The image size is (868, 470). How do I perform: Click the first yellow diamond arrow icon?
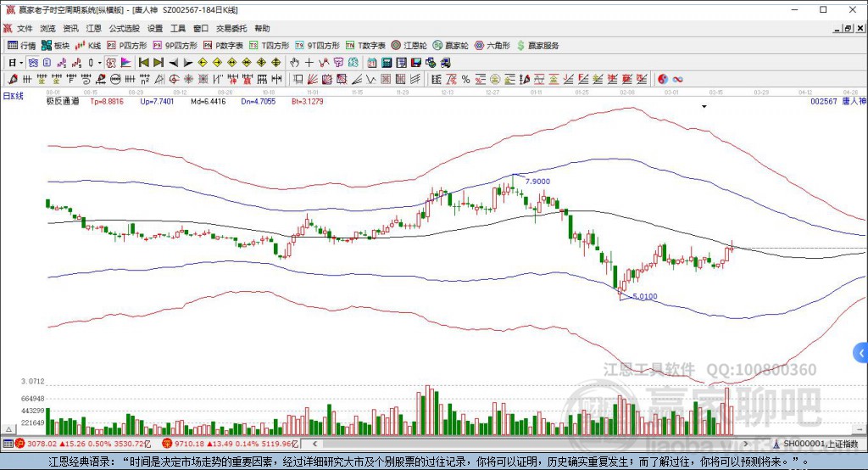coord(203,63)
